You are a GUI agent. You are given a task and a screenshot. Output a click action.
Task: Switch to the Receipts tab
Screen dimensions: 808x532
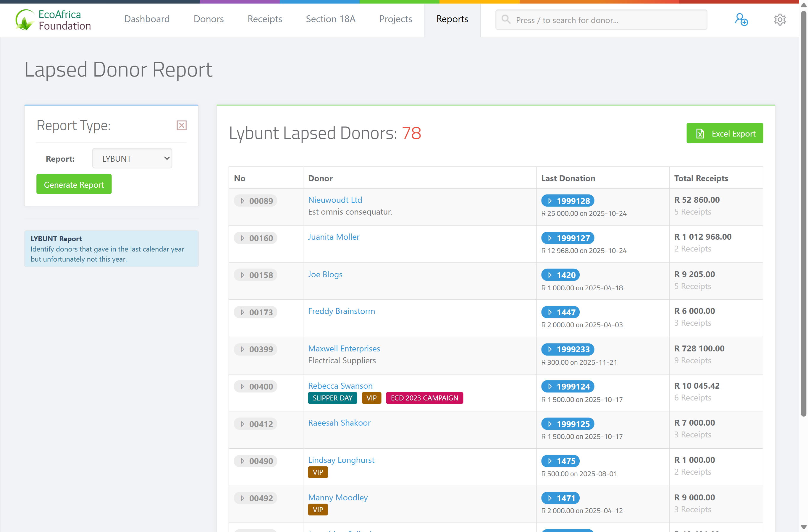coord(265,19)
